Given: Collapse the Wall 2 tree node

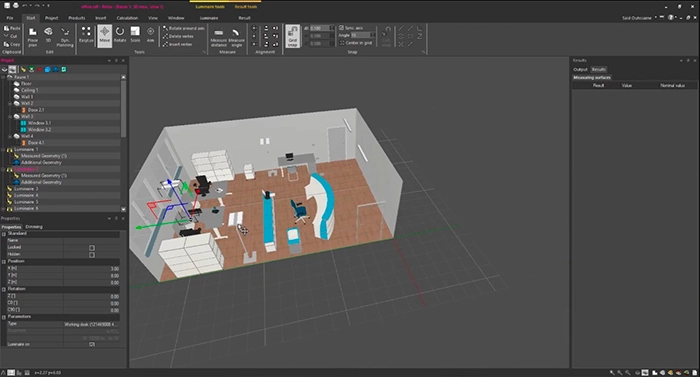Looking at the screenshot, I should [10, 103].
